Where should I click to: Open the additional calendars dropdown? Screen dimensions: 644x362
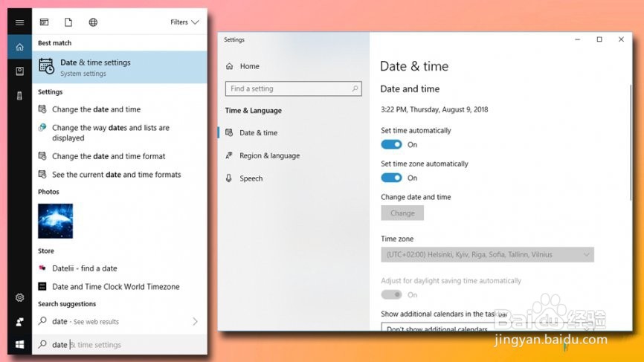click(487, 327)
